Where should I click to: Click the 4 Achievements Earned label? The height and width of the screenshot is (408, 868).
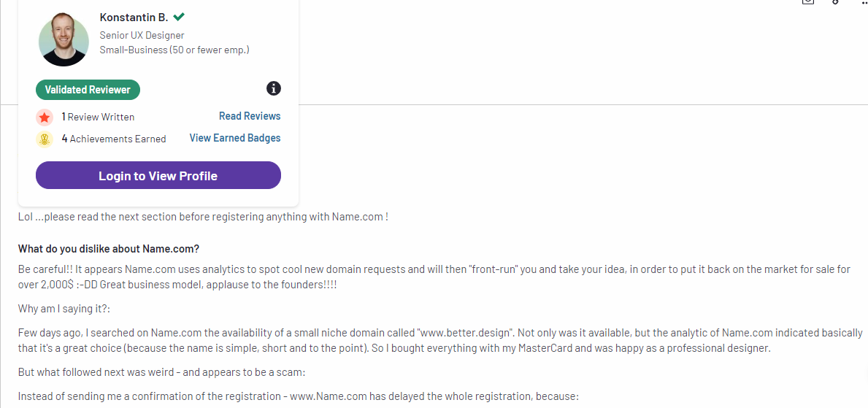(x=114, y=139)
